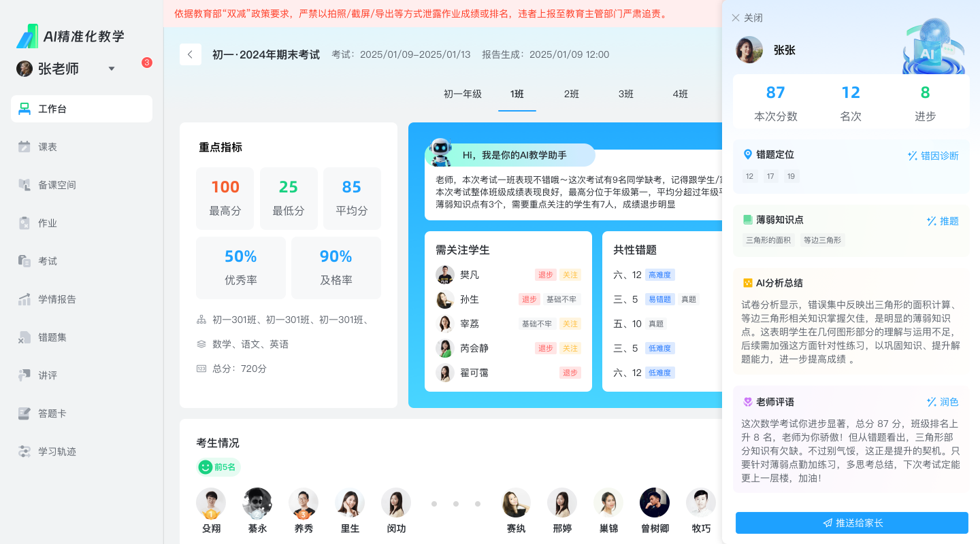
Task: Switch to the 4班 tab
Action: 681,94
